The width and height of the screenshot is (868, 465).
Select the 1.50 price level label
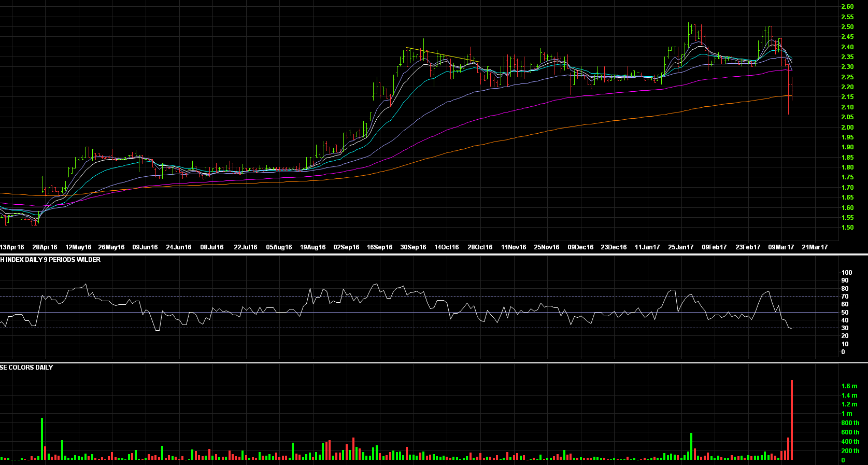[x=847, y=228]
